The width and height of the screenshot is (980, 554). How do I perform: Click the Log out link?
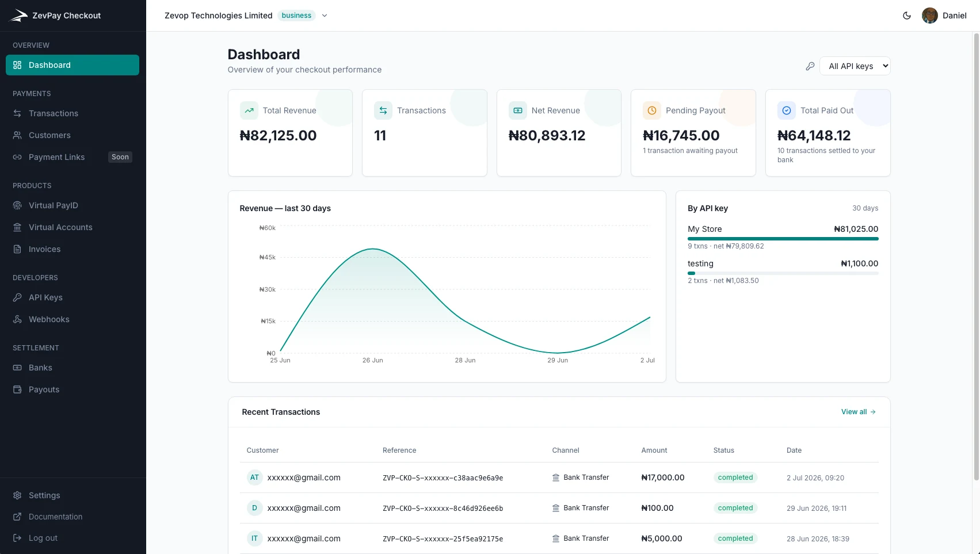click(x=73, y=538)
